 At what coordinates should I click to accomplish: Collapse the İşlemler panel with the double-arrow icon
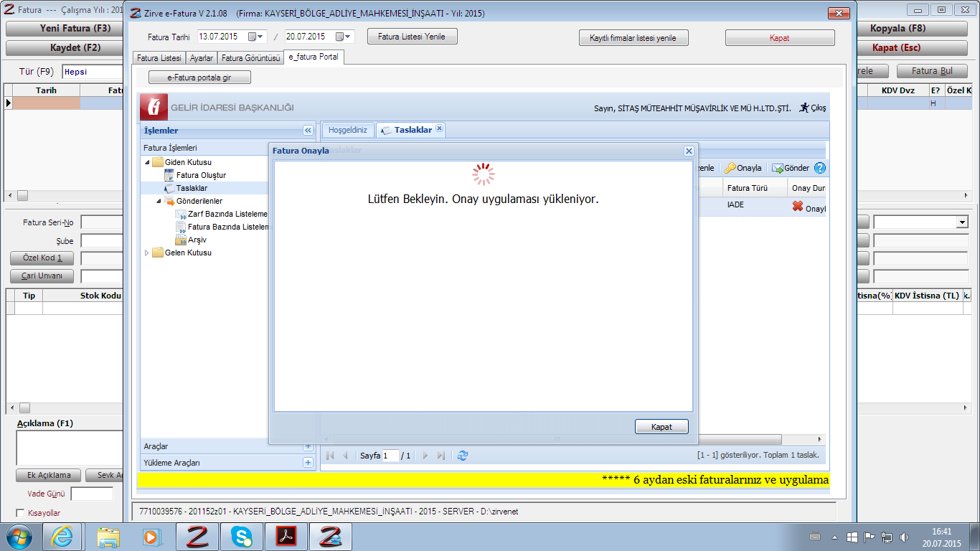[x=308, y=131]
